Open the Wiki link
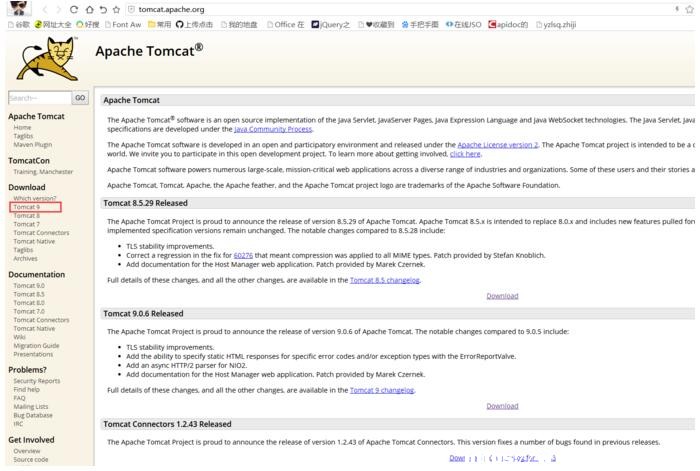 point(19,337)
